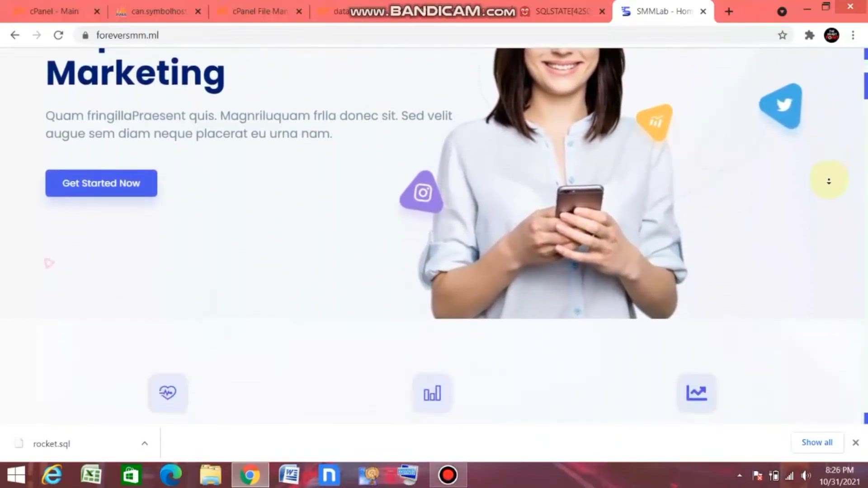Click the Get Started Now button
This screenshot has width=868, height=488.
tap(101, 183)
